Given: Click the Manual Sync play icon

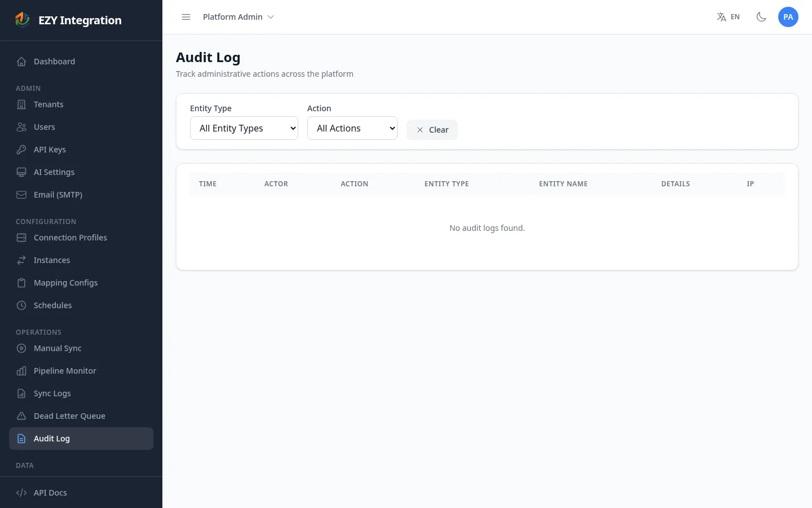Looking at the screenshot, I should (x=21, y=348).
